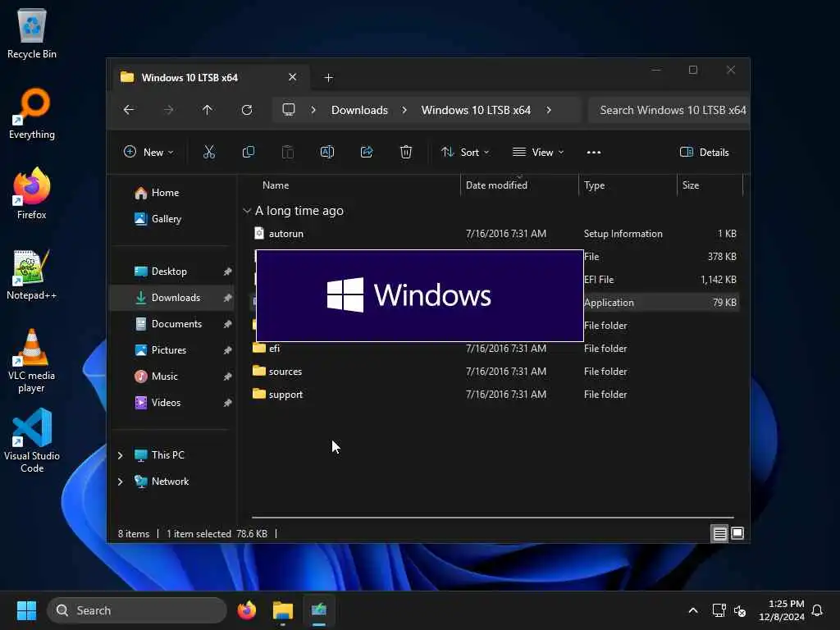The image size is (840, 630).
Task: Open Recycle Bin on desktop
Action: coord(32,34)
